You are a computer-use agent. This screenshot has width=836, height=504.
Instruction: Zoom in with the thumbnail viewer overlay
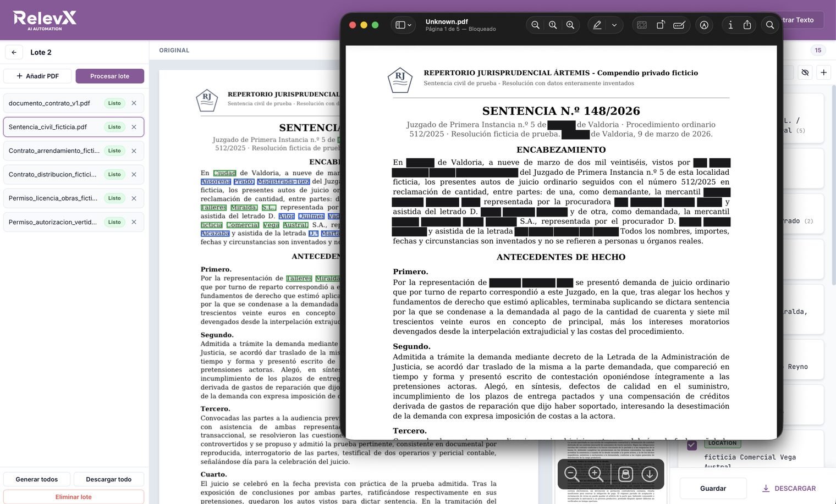coord(596,474)
